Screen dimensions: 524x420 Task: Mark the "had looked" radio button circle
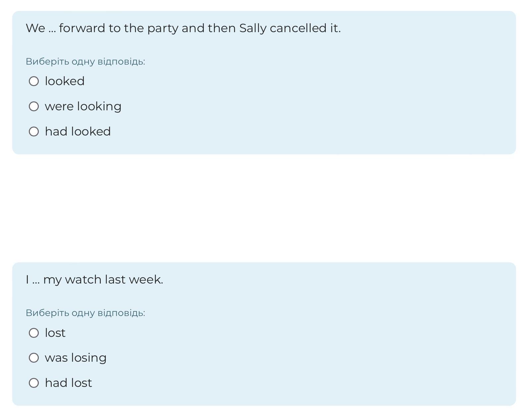pos(34,131)
